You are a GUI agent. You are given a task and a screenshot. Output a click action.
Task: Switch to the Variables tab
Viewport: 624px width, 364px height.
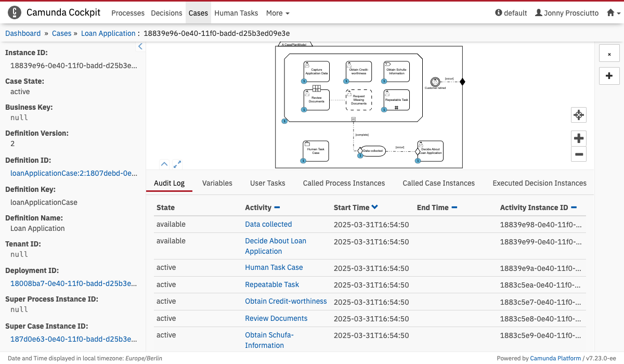(217, 183)
